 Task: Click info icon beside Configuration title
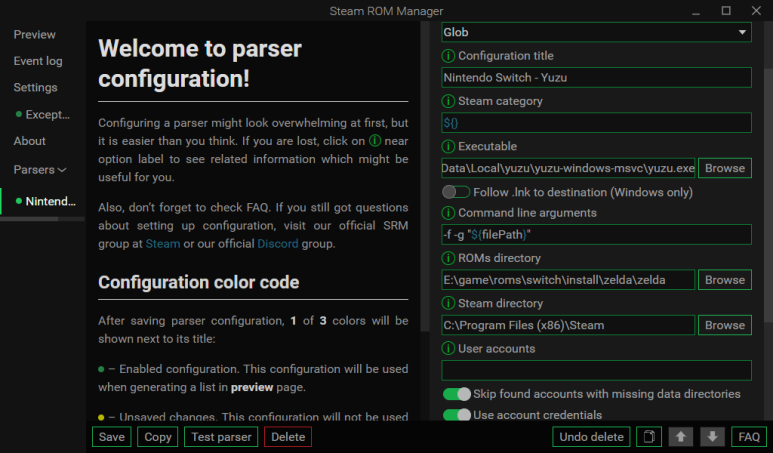(x=448, y=56)
